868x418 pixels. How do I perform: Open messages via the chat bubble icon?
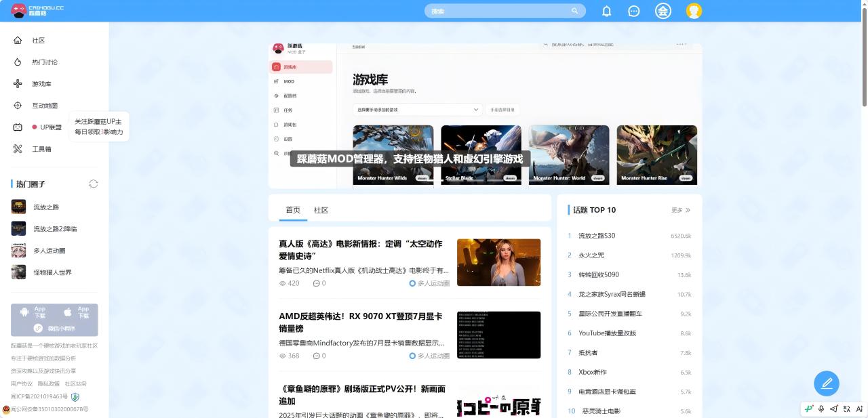[x=634, y=11]
